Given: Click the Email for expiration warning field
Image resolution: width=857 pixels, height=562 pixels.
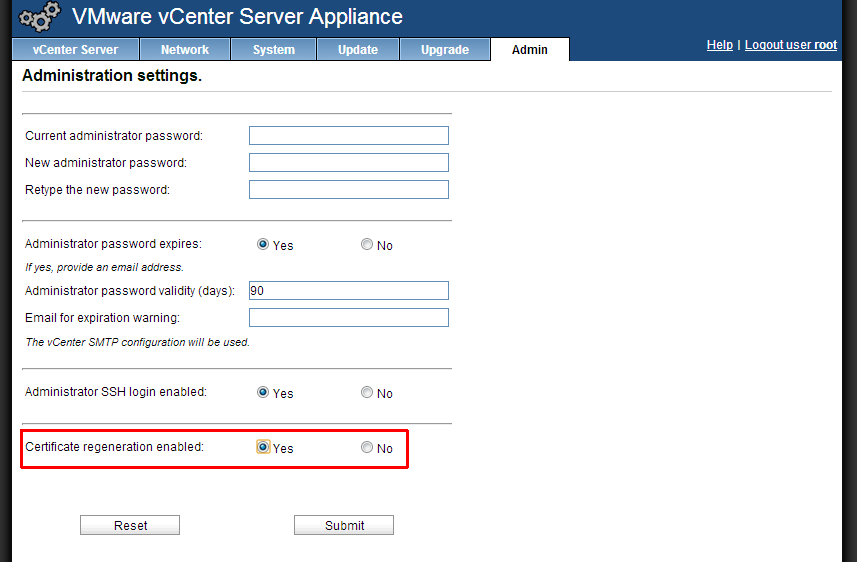Looking at the screenshot, I should pyautogui.click(x=349, y=318).
